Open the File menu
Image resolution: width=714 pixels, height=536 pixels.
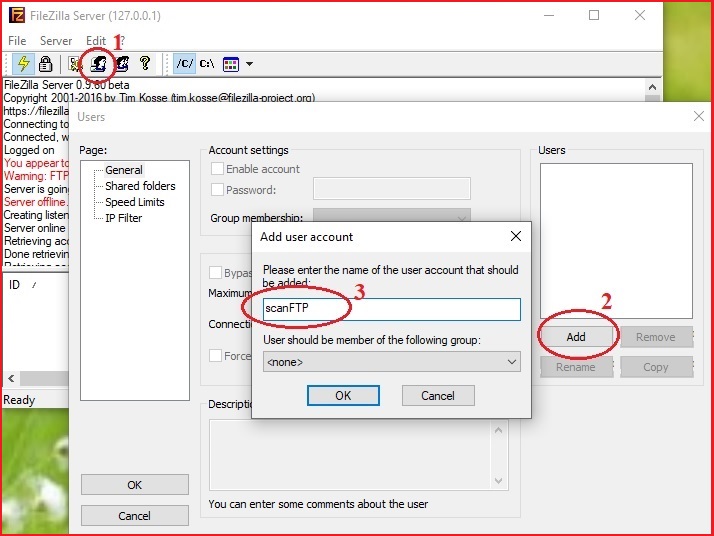pyautogui.click(x=17, y=41)
